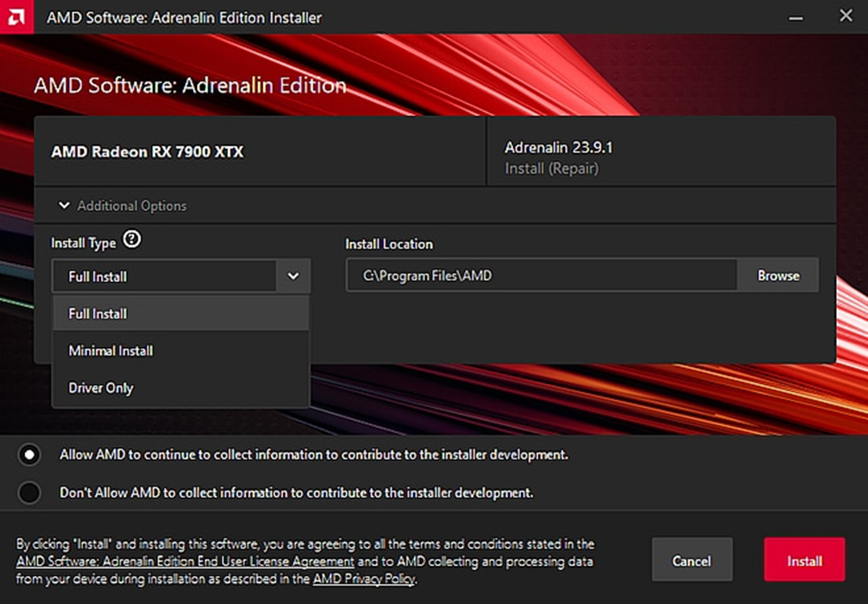The width and height of the screenshot is (868, 604).
Task: Click the Browse button
Action: pos(778,275)
